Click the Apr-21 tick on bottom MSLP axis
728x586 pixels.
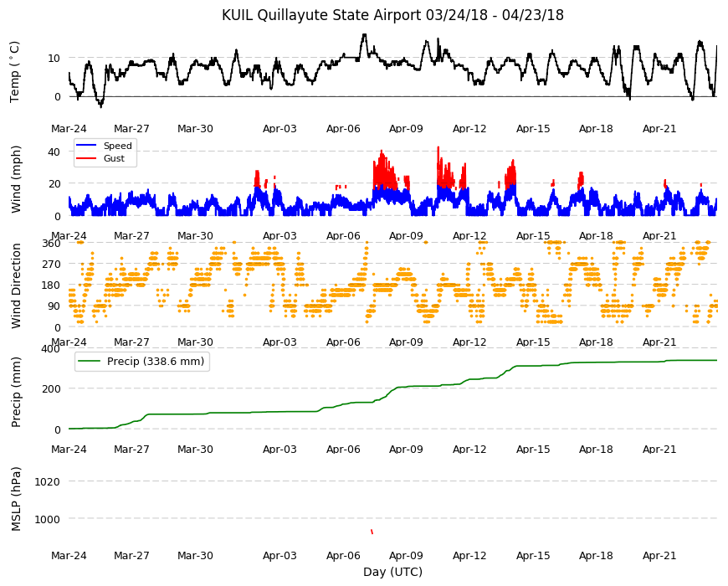[x=659, y=556]
